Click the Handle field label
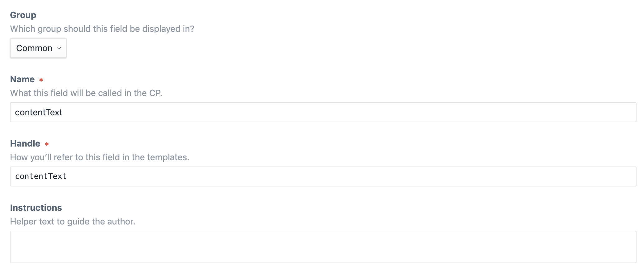The image size is (644, 275). pos(25,143)
